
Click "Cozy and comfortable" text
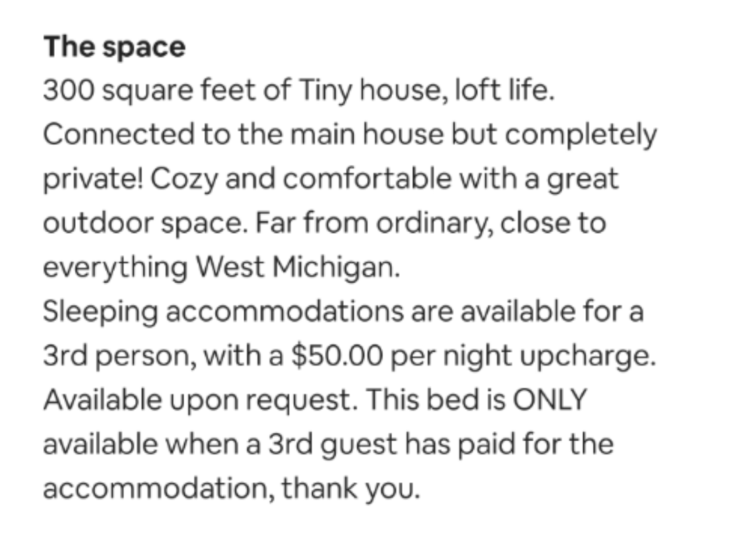(301, 179)
